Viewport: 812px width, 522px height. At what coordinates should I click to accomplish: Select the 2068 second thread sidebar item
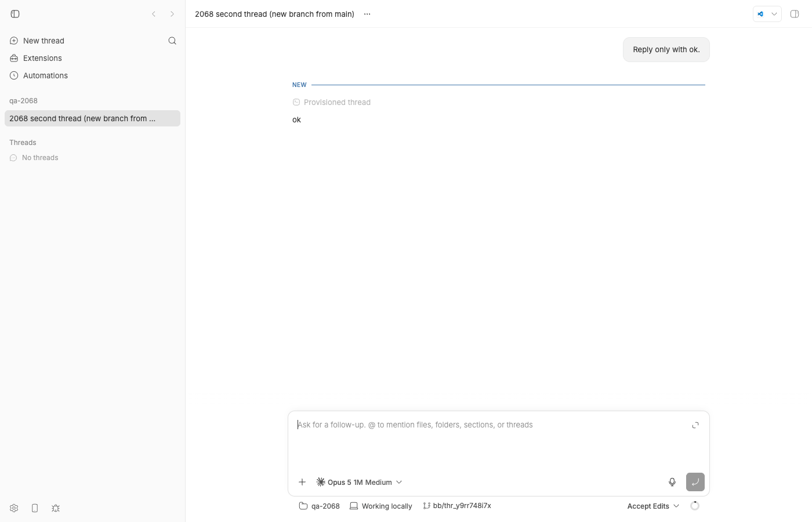(x=92, y=118)
